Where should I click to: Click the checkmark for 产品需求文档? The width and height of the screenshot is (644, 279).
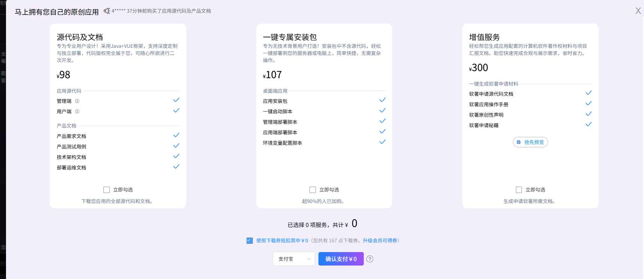click(176, 135)
